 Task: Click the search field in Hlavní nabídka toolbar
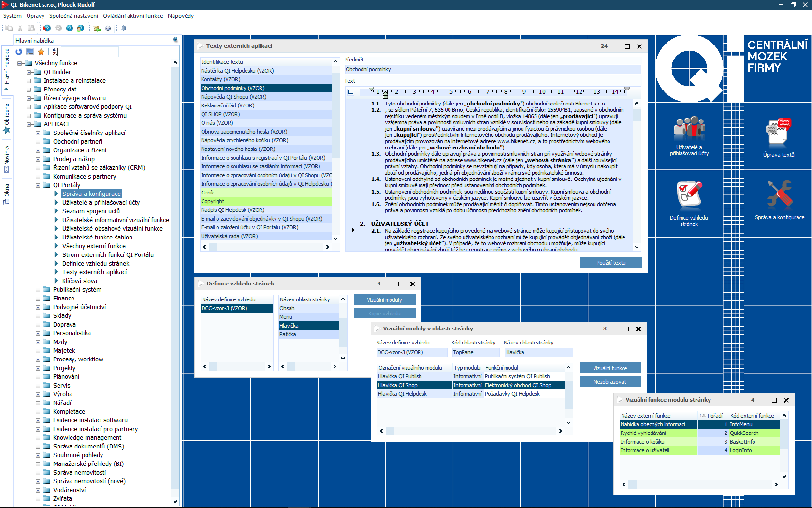pos(90,52)
